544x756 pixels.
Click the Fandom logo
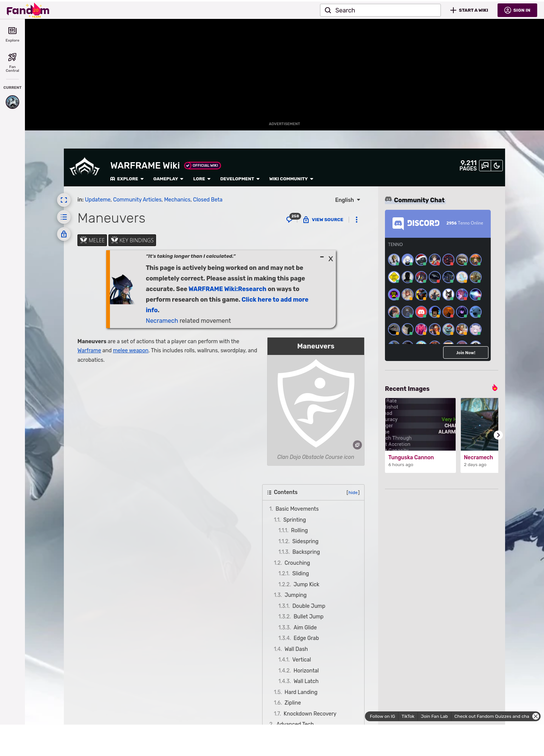point(28,10)
